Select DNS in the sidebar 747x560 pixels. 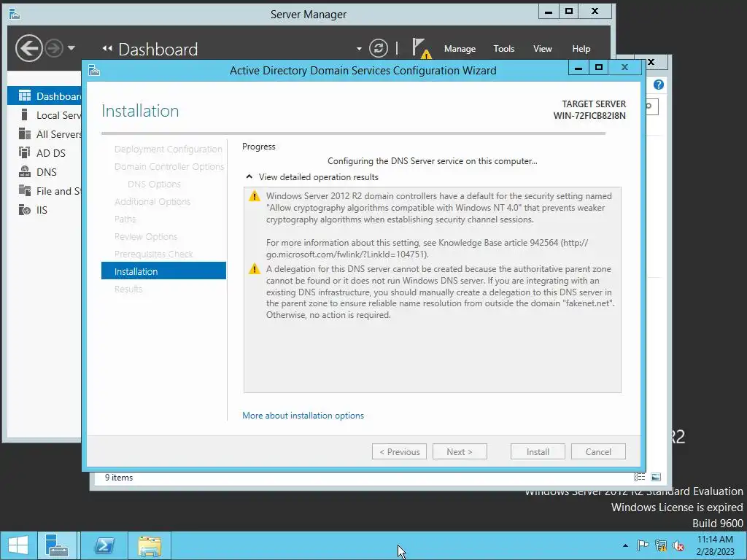[44, 172]
